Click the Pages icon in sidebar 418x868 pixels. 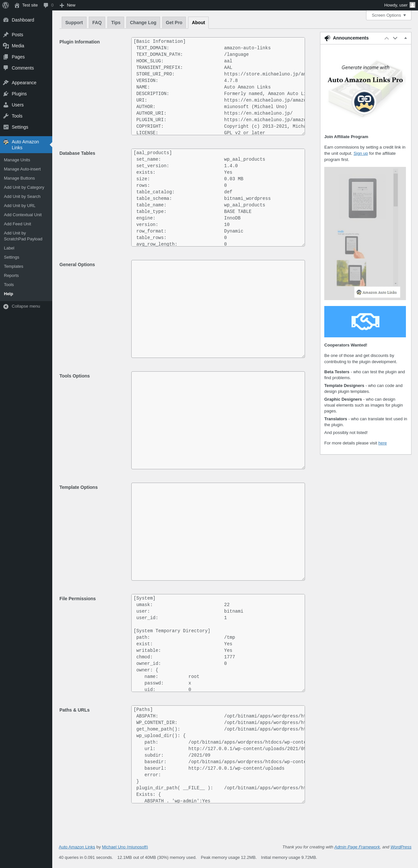[x=6, y=57]
